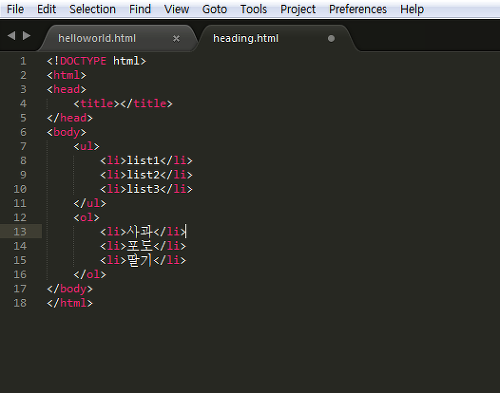Click the list2 item line
The height and width of the screenshot is (393, 500).
146,175
